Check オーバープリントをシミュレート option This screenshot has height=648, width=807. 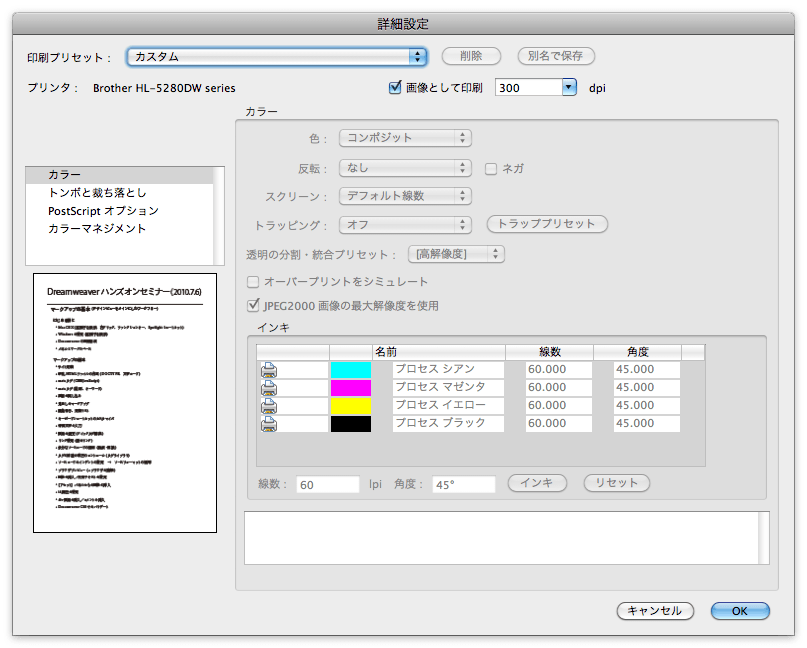tap(253, 282)
